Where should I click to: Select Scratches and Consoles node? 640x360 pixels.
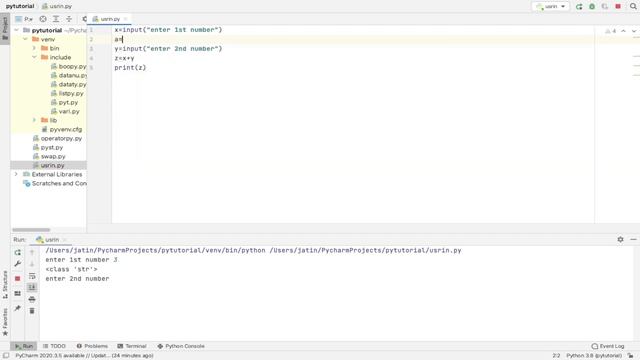pos(55,183)
